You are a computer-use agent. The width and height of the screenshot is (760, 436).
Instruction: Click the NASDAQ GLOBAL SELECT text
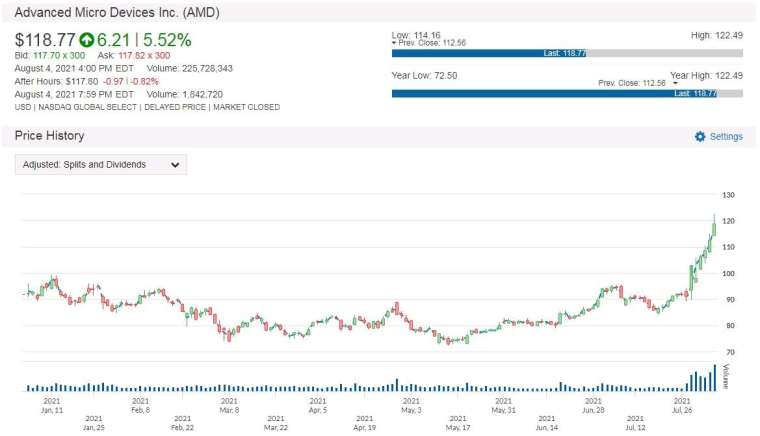88,107
